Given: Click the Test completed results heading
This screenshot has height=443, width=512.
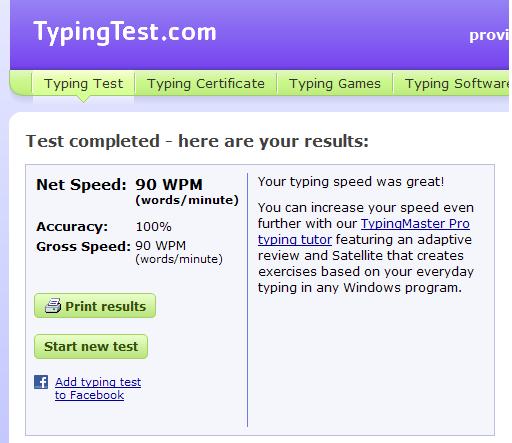Looking at the screenshot, I should coord(197,141).
